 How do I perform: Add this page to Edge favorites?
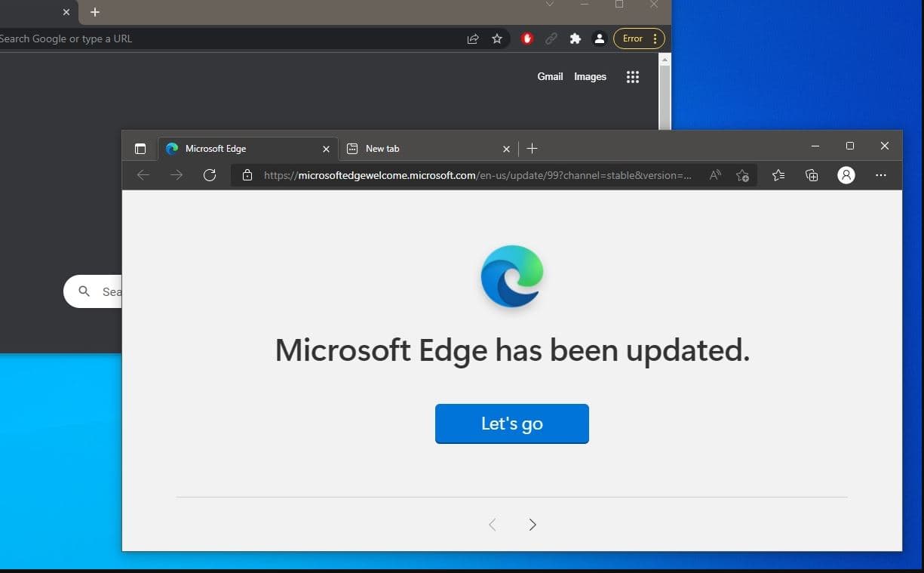(x=742, y=175)
